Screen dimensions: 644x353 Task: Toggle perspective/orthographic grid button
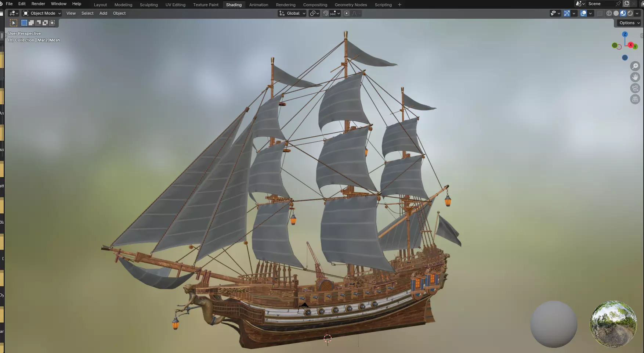click(635, 99)
